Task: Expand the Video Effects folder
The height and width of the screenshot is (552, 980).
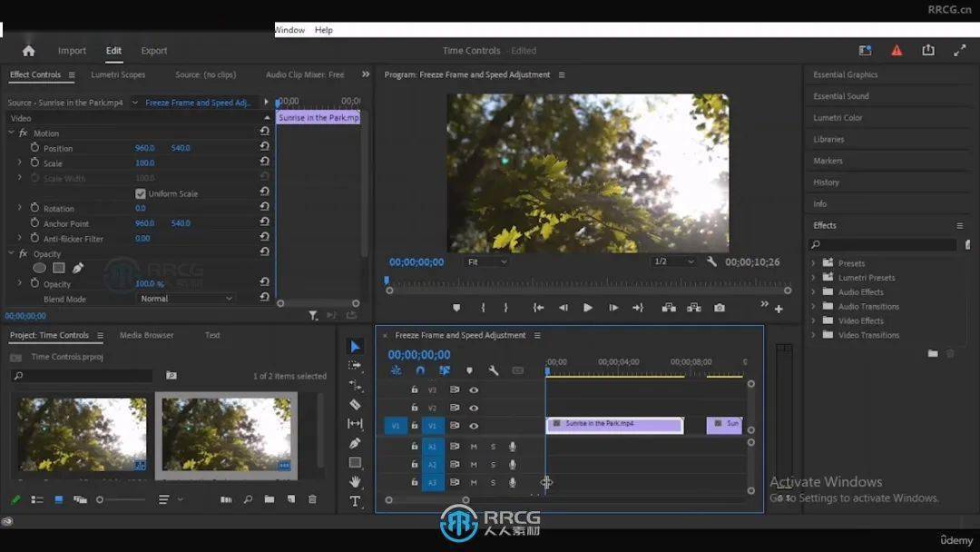Action: [x=813, y=320]
